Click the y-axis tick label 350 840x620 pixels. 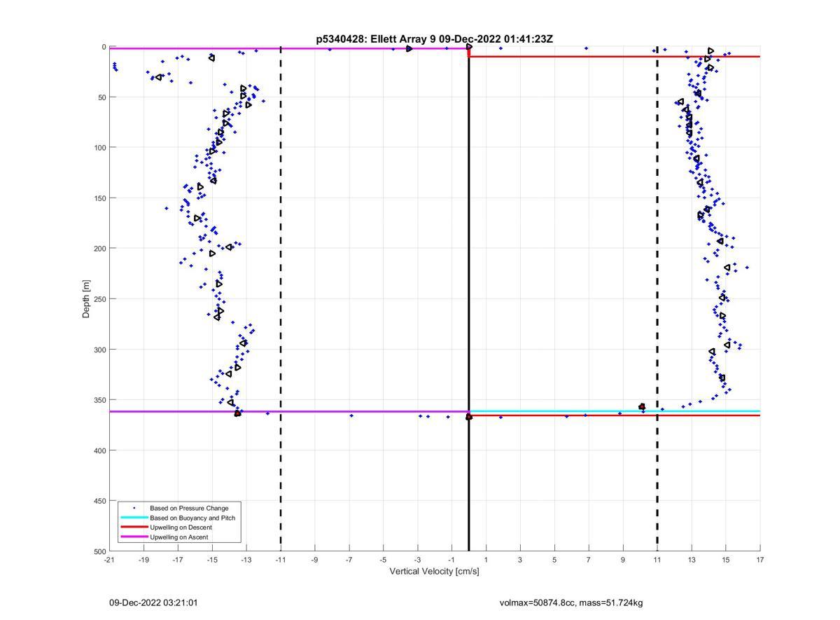[99, 400]
